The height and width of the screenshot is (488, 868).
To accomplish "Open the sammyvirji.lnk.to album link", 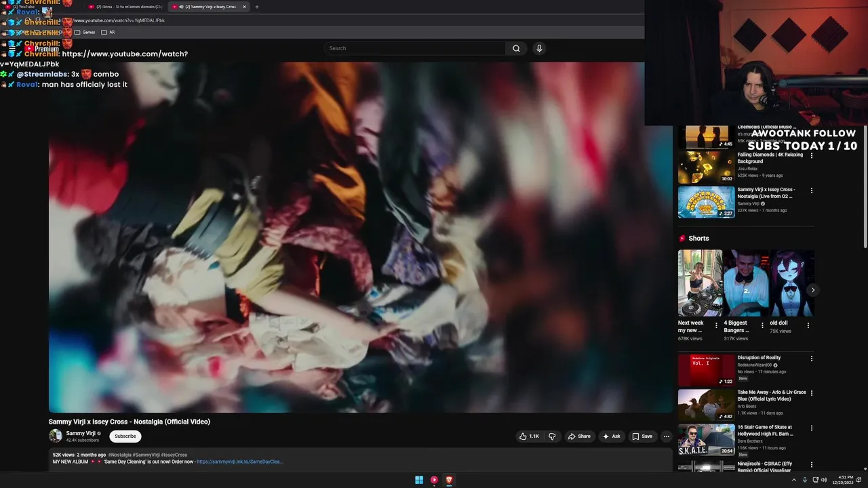I will (x=239, y=462).
